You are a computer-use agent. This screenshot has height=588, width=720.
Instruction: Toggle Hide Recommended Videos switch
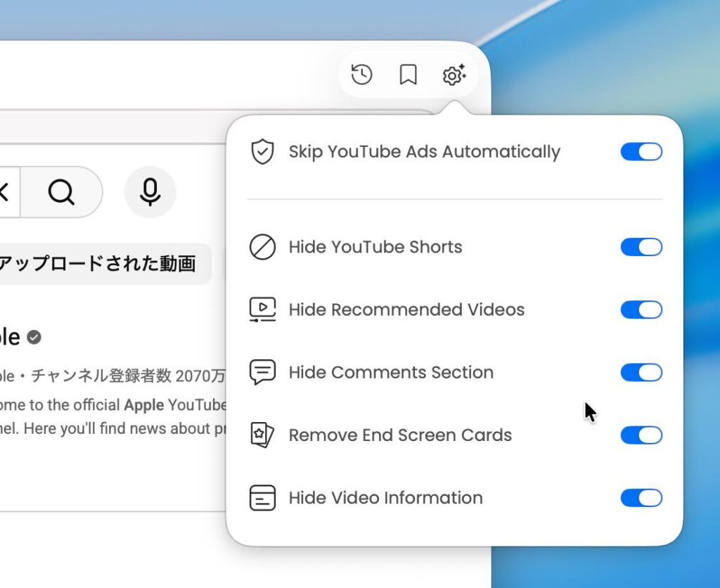(641, 309)
